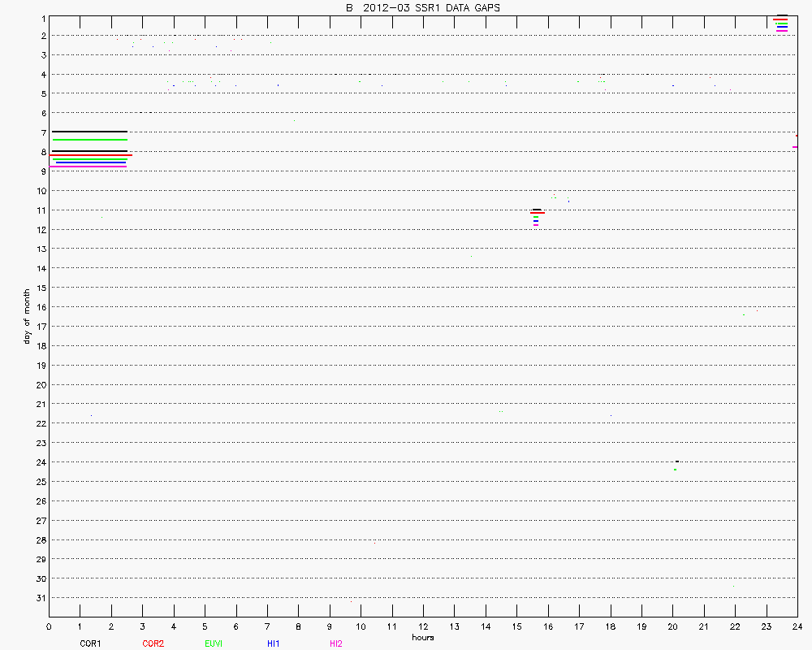Select the black gap bar on day 7
This screenshot has height=650, width=812.
89,132
